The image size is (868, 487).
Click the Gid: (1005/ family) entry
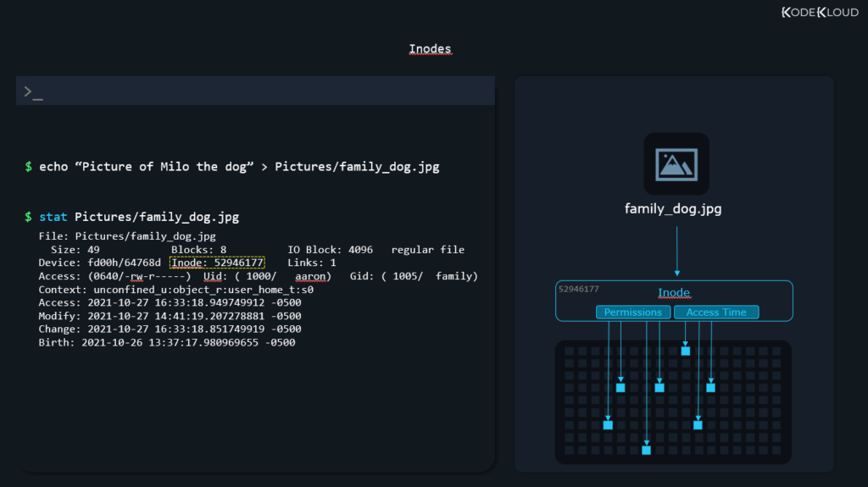pyautogui.click(x=414, y=276)
